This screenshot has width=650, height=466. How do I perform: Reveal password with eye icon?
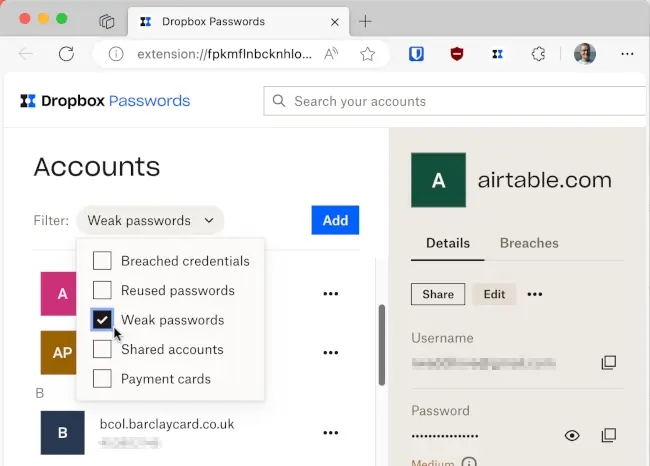coord(572,435)
